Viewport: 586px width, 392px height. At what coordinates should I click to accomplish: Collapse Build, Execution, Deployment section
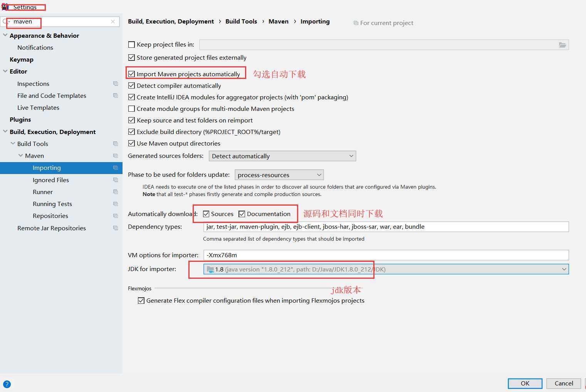5,131
